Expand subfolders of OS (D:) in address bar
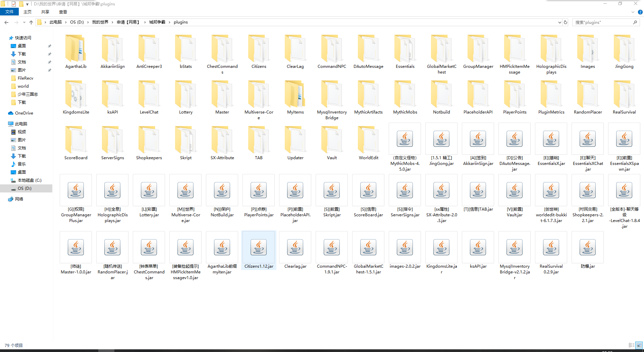 coord(88,22)
